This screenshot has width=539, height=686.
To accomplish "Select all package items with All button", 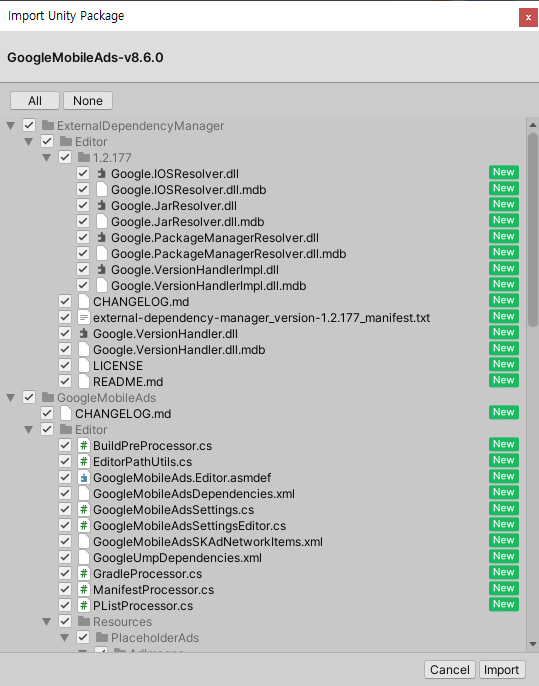I will point(35,101).
